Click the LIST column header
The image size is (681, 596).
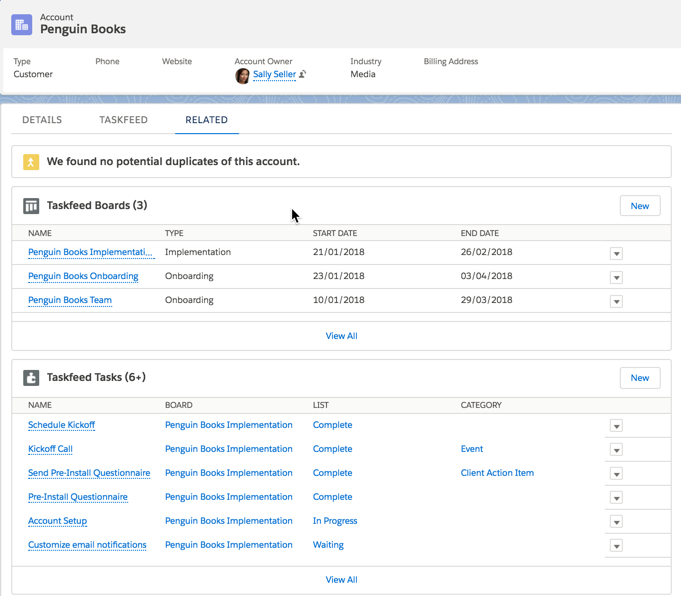[x=321, y=405]
